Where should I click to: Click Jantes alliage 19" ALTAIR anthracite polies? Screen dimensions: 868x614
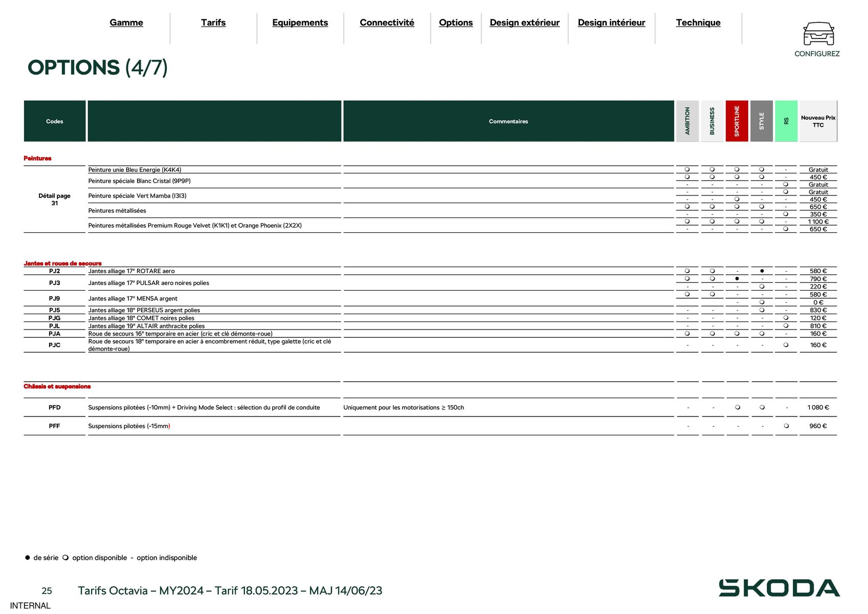(x=146, y=326)
